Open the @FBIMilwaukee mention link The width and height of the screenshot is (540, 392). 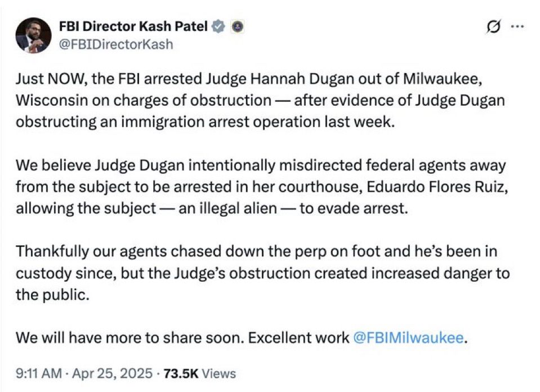click(408, 337)
